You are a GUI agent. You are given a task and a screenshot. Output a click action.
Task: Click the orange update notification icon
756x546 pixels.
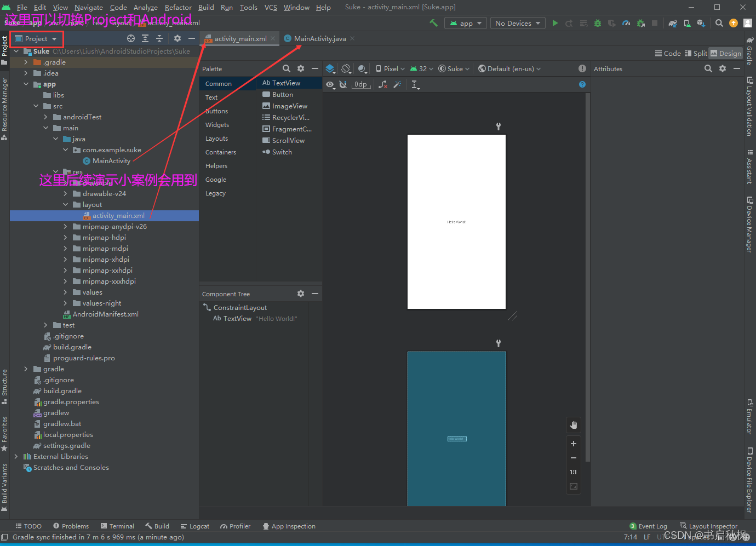[734, 23]
